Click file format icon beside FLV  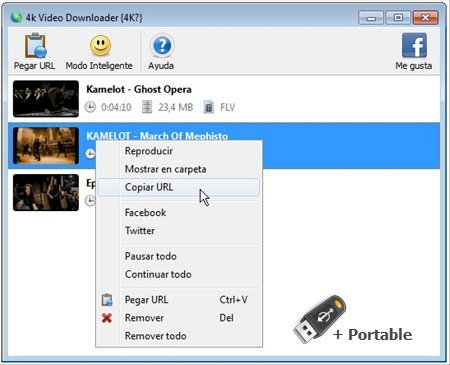coord(209,107)
